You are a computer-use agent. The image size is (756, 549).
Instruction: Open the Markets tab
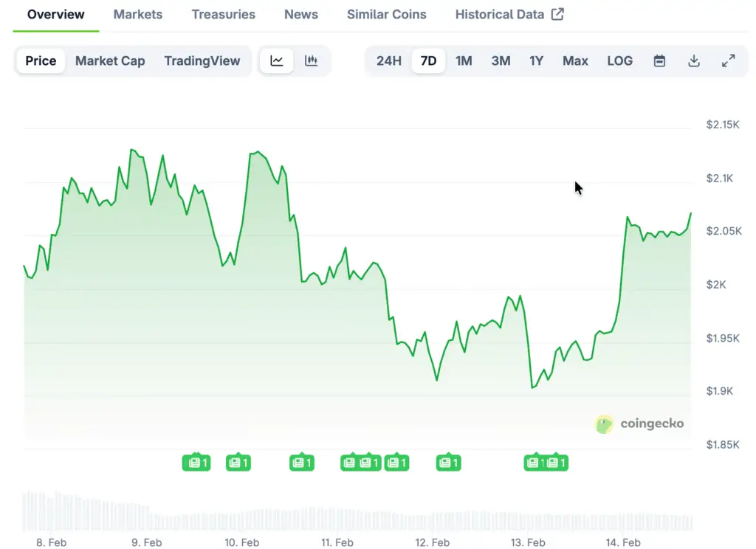pyautogui.click(x=138, y=14)
